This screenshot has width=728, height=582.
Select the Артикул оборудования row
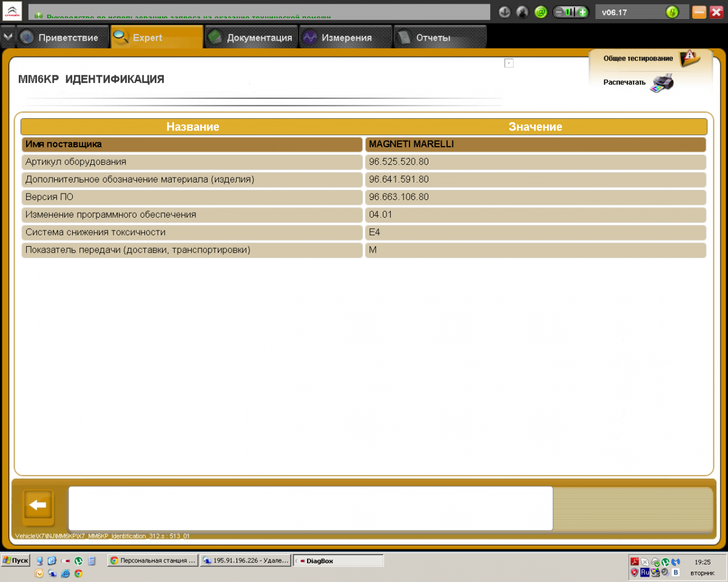coord(192,162)
